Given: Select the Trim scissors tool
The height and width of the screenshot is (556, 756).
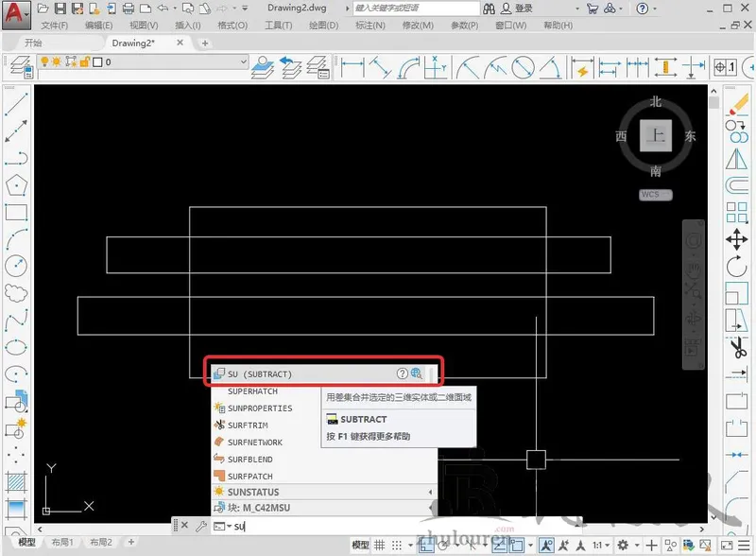Looking at the screenshot, I should tap(737, 346).
